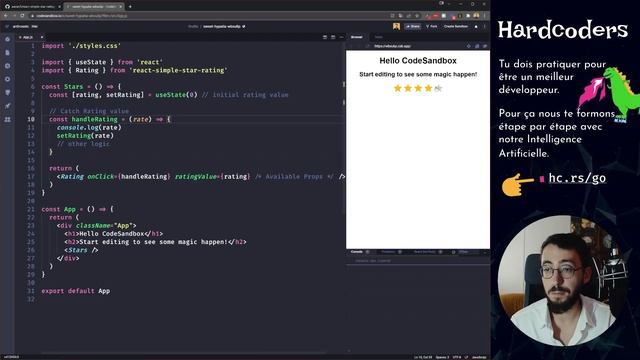Select the active CodeSandbox browser tab
The width and height of the screenshot is (640, 360).
click(93, 7)
